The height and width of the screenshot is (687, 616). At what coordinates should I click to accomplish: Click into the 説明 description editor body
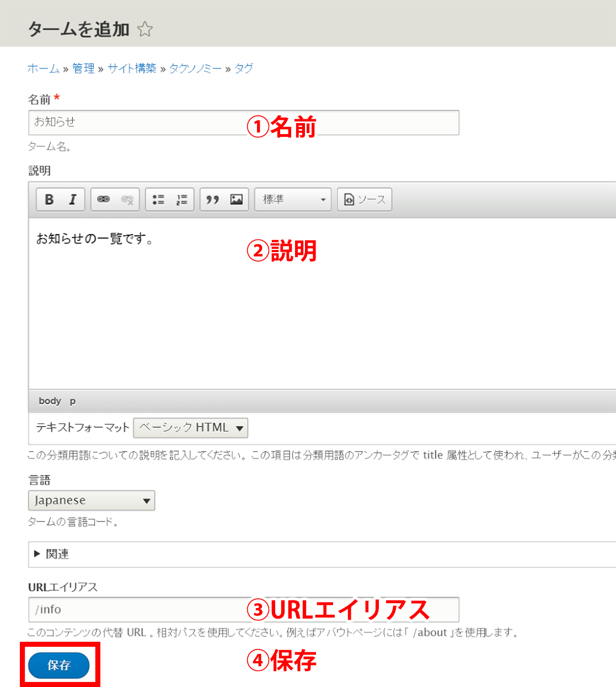pos(322,304)
